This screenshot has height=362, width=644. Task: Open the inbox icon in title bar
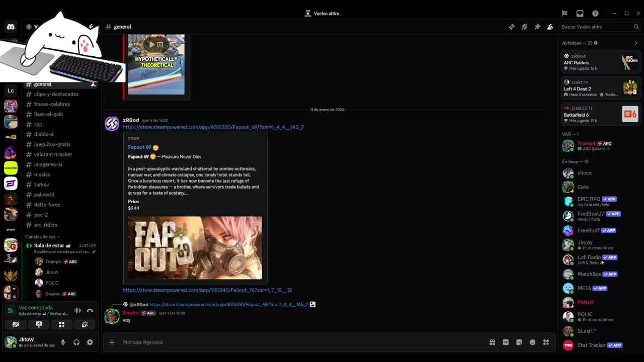click(x=580, y=14)
